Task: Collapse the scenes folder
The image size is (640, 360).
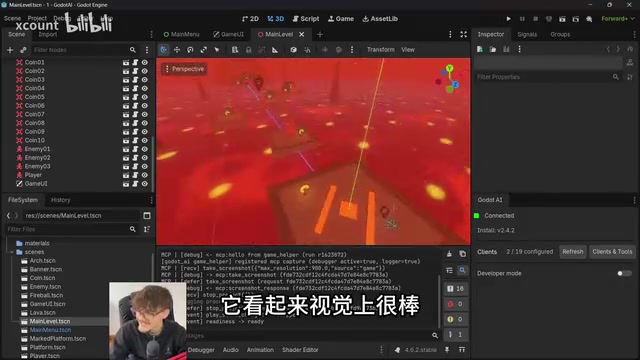Action: (x=11, y=252)
